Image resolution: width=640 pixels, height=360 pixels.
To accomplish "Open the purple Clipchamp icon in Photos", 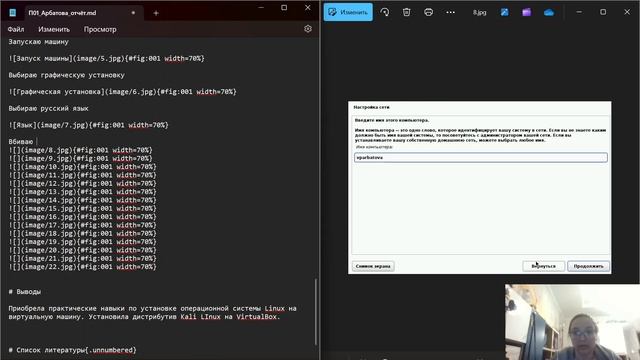I will pos(527,12).
